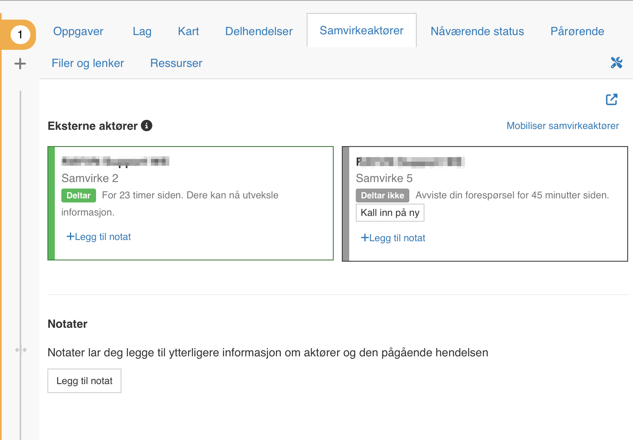The width and height of the screenshot is (633, 440).
Task: Click the wrench and screwdriver tools icon
Action: (x=616, y=63)
